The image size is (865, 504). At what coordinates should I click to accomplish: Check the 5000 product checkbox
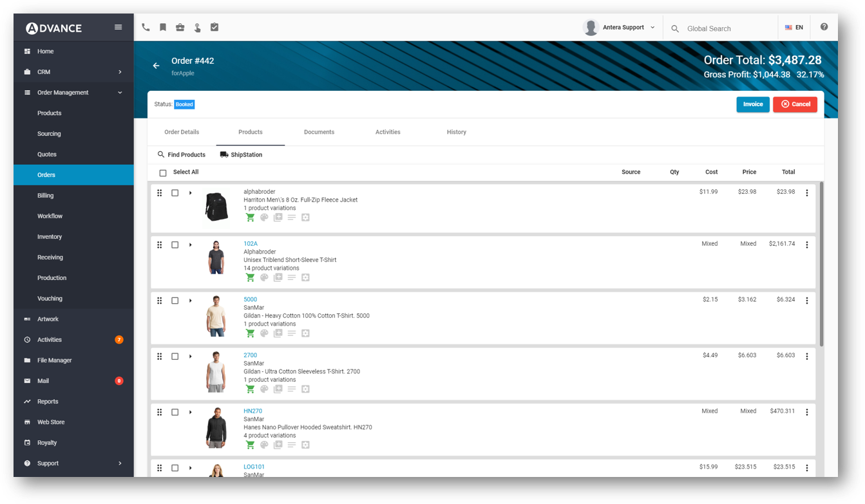pyautogui.click(x=175, y=301)
